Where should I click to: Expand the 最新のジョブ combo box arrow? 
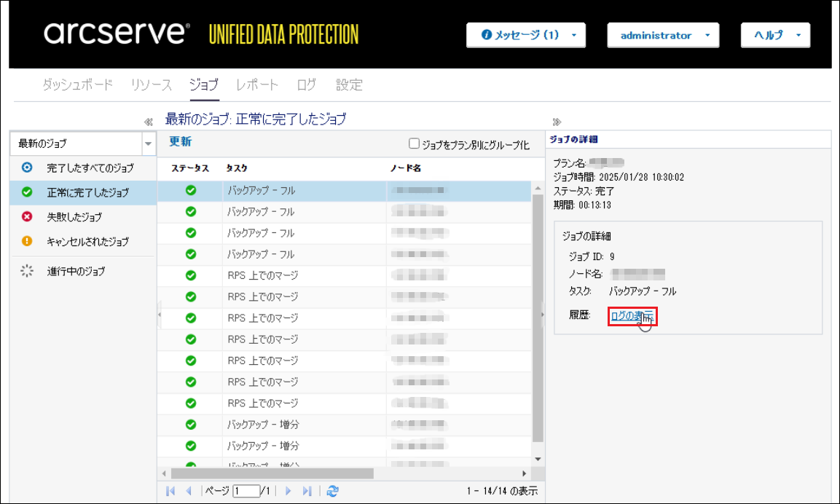[x=148, y=143]
